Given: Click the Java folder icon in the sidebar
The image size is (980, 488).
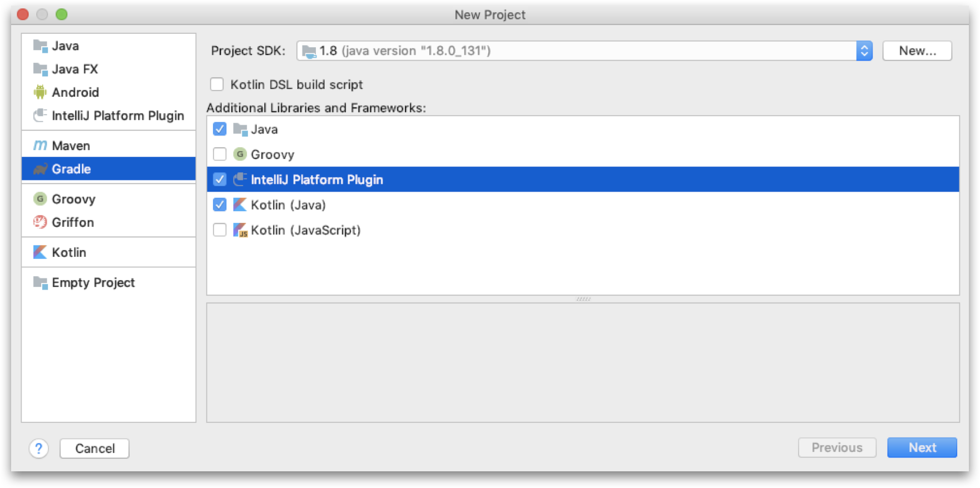Looking at the screenshot, I should 40,46.
